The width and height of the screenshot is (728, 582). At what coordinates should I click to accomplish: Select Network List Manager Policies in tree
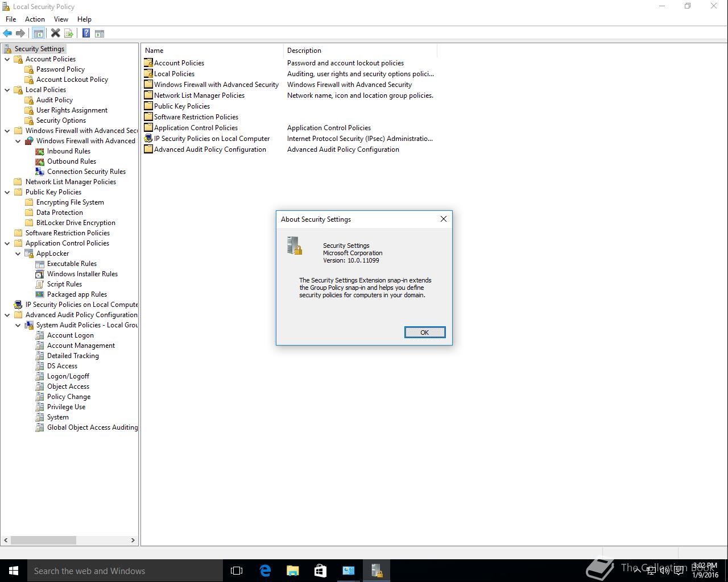tap(71, 182)
